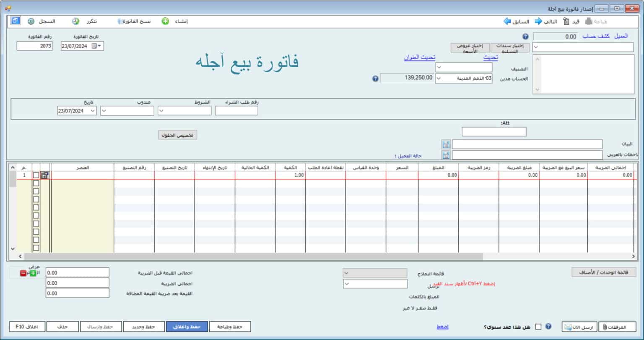Click the تخصيص الحقول button
This screenshot has width=644, height=340.
click(x=177, y=135)
